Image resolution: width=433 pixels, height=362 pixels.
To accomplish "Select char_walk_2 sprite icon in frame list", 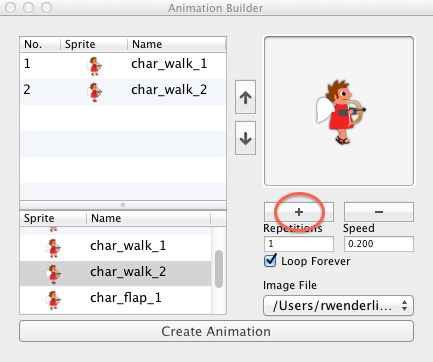I will point(95,92).
